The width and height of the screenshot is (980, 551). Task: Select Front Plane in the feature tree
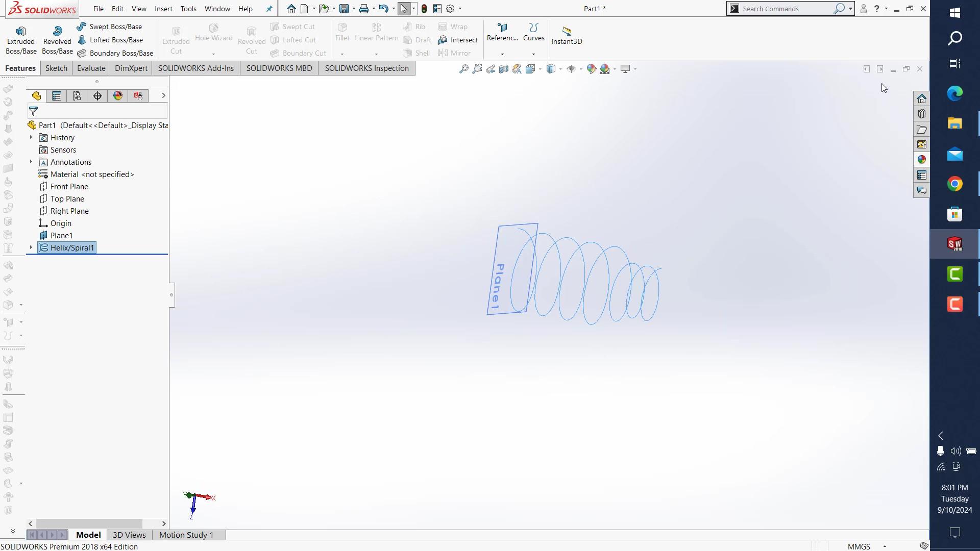pyautogui.click(x=69, y=187)
